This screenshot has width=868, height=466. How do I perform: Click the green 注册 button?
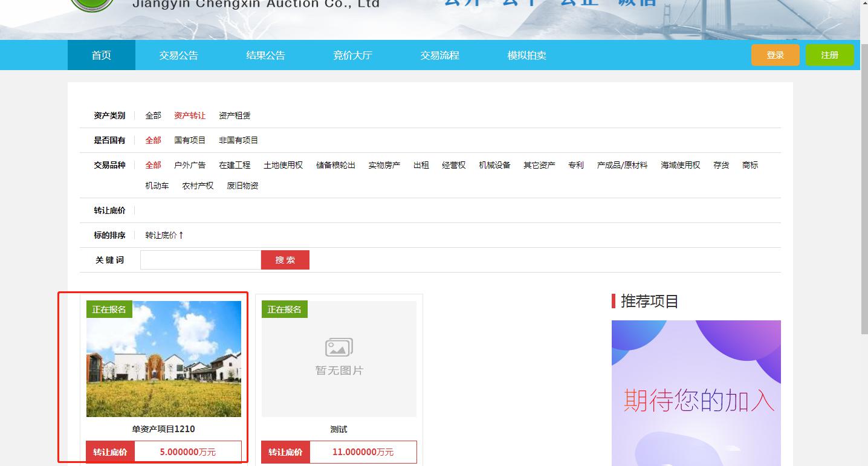click(x=830, y=55)
